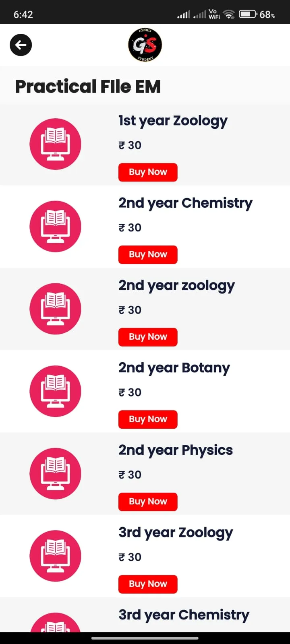Tap the Genius Student logo
The image size is (290, 644).
coord(145,45)
